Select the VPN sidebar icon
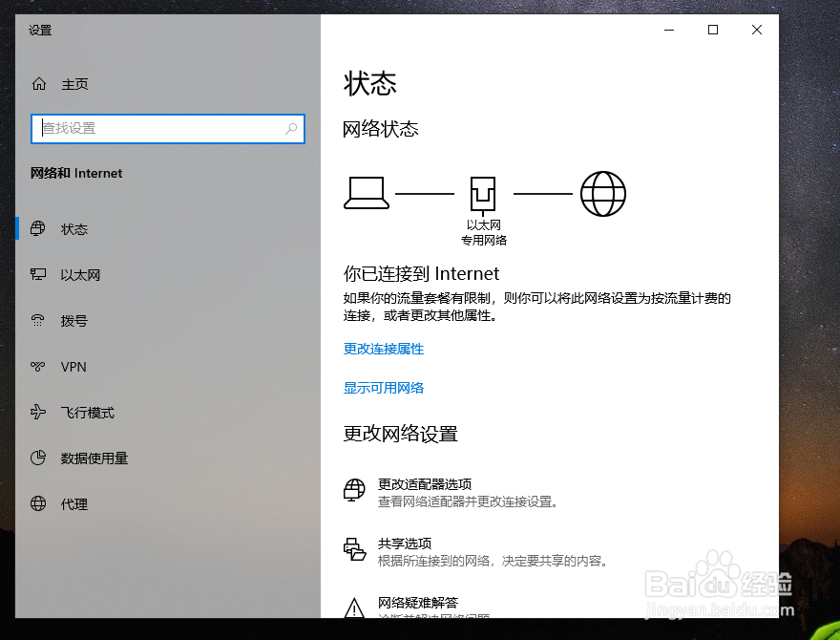 (x=38, y=366)
